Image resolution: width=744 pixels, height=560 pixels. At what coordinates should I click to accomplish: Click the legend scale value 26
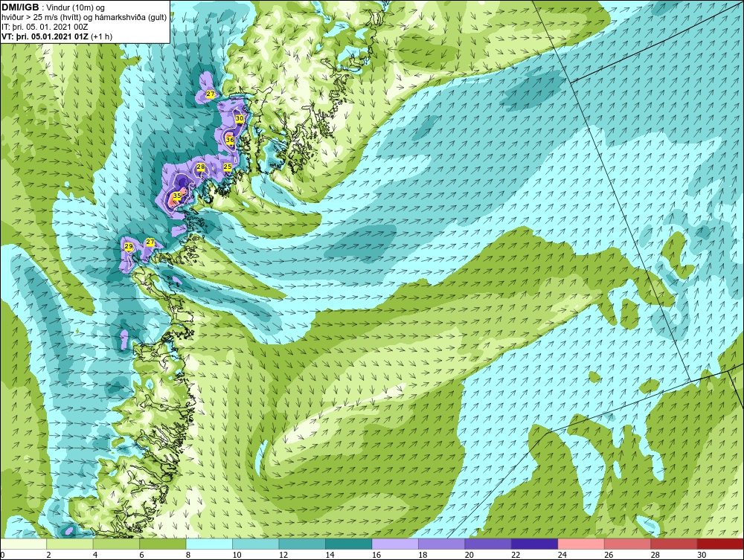point(609,555)
